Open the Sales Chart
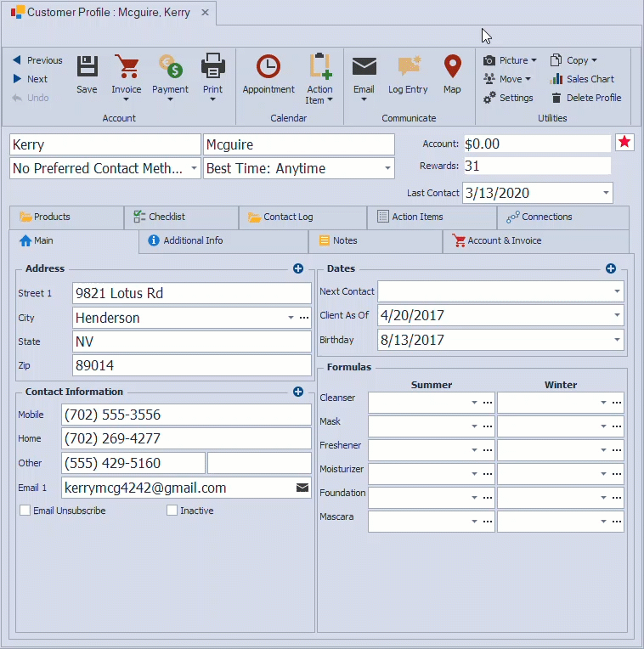Screen dimensions: 644x649 [x=582, y=79]
